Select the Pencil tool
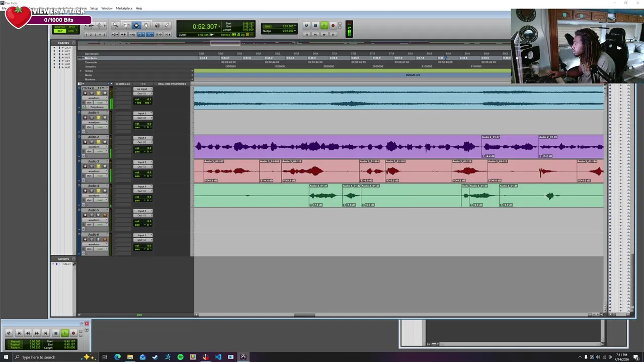Screen dimensions: 644x362 point(167,25)
